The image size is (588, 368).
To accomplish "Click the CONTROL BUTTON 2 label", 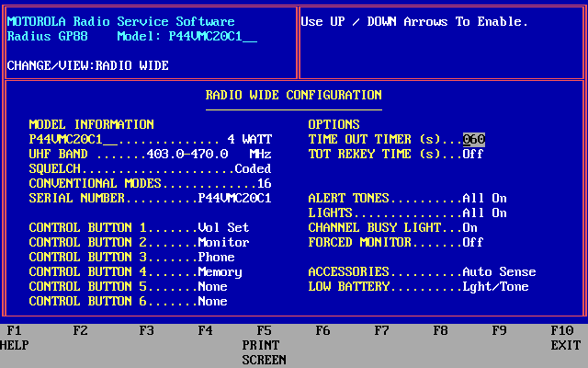I will 88,242.
